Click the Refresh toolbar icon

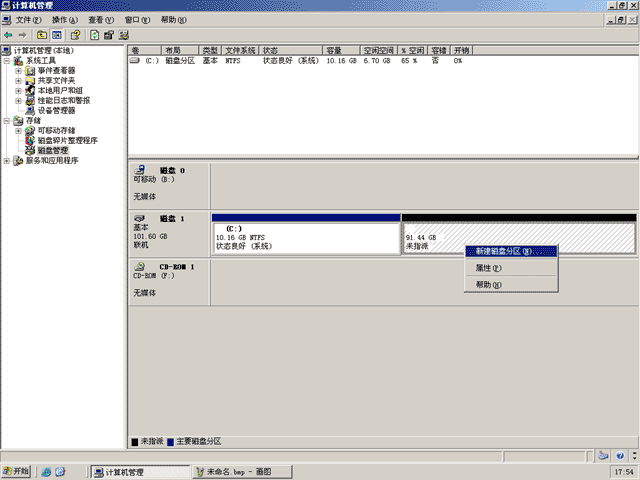pos(94,35)
